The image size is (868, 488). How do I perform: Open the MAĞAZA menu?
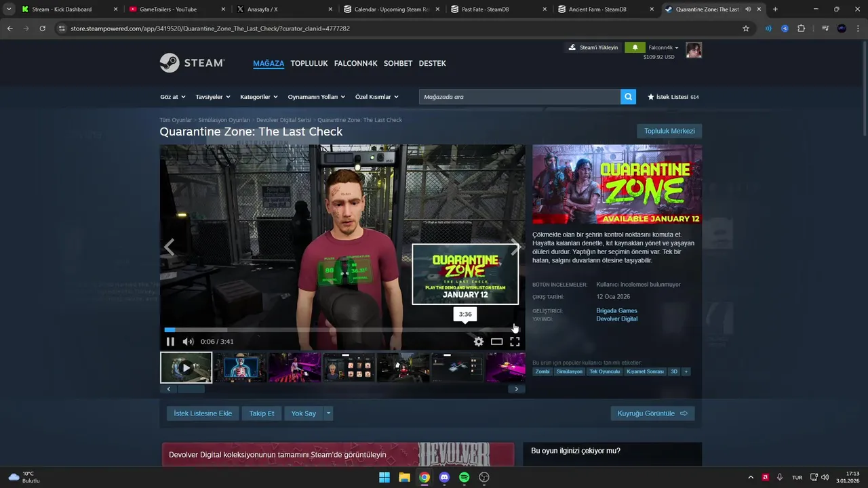[269, 63]
